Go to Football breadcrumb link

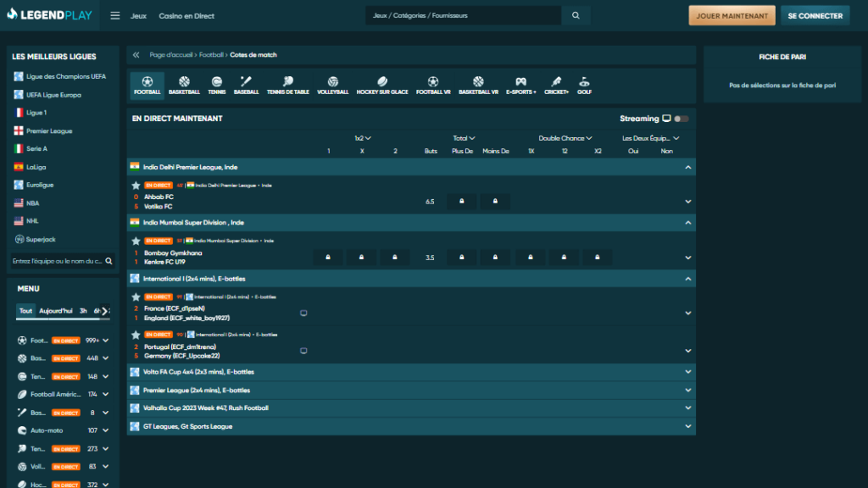pos(211,55)
